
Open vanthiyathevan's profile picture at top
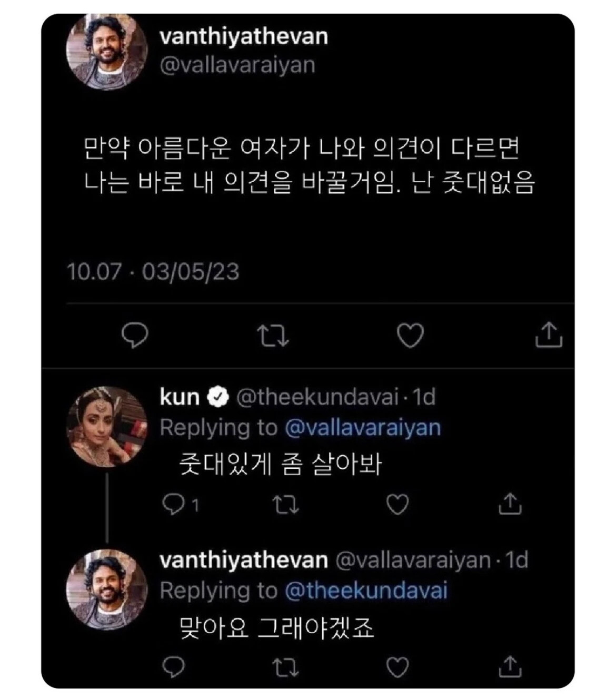107,50
